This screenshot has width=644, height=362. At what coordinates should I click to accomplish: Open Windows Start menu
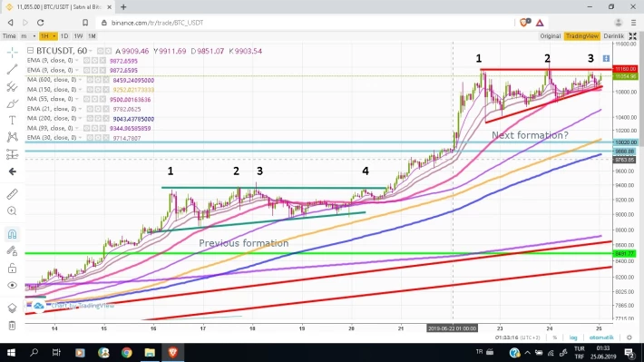tap(11, 353)
